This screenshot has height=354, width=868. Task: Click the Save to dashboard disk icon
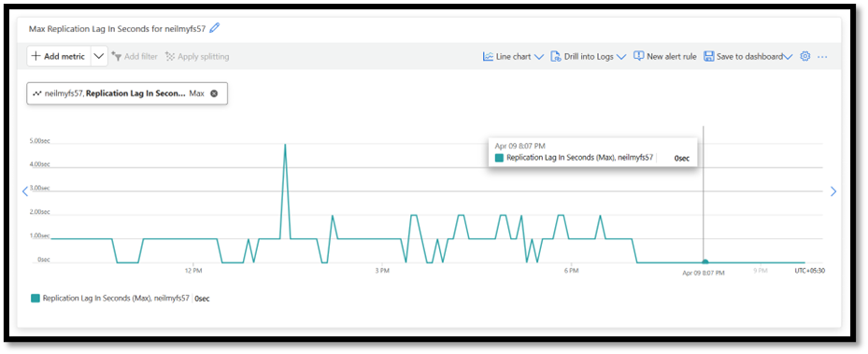point(708,56)
